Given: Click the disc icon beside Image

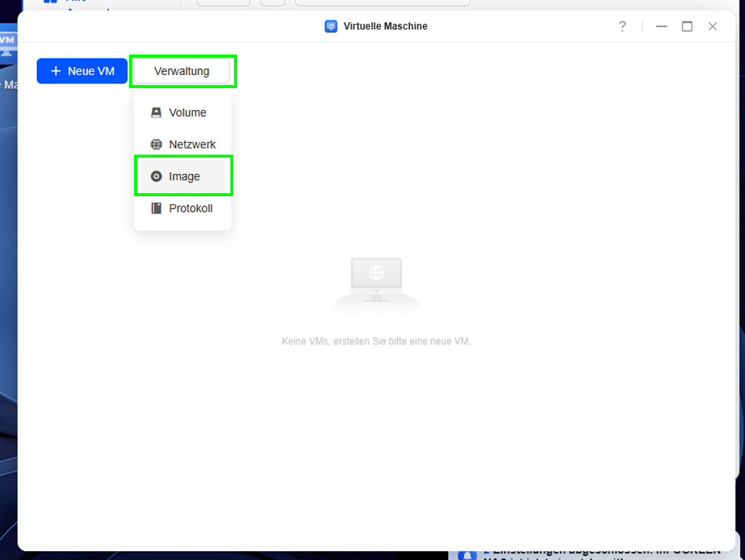Looking at the screenshot, I should (156, 176).
